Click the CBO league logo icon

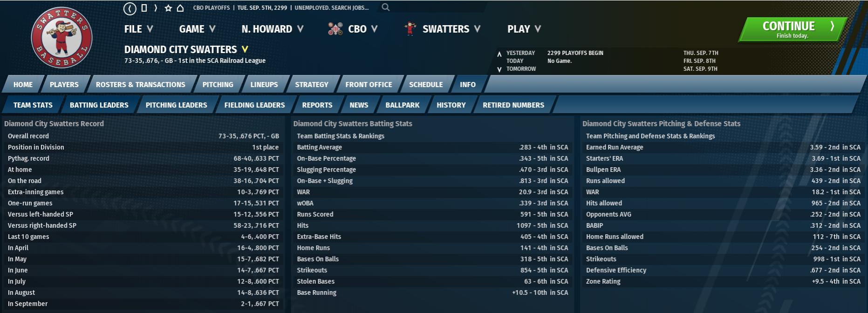click(335, 29)
